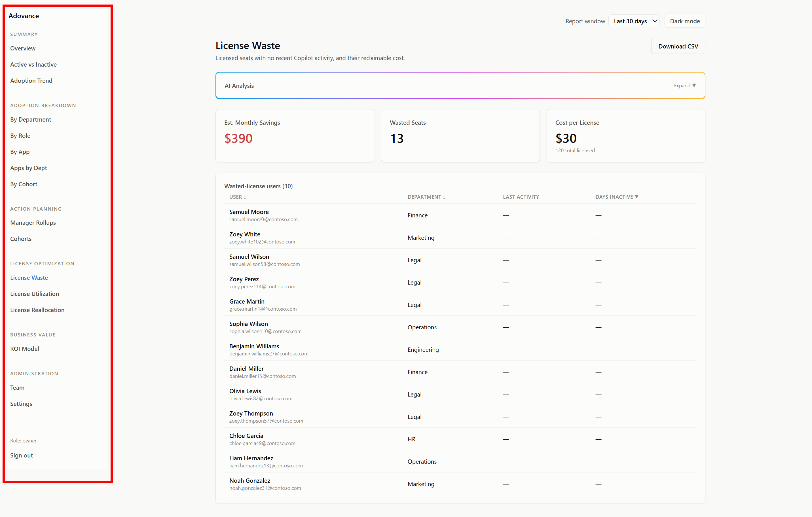
Task: Click 'Wasted-license users (30)' heading
Action: 258,186
